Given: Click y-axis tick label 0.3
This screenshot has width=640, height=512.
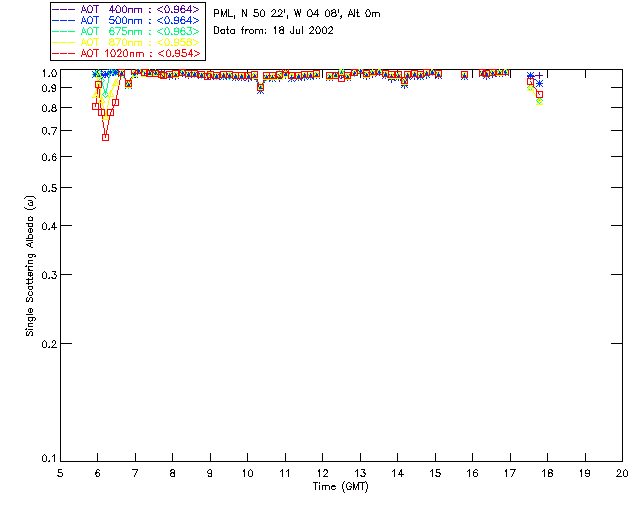Looking at the screenshot, I should (49, 275).
